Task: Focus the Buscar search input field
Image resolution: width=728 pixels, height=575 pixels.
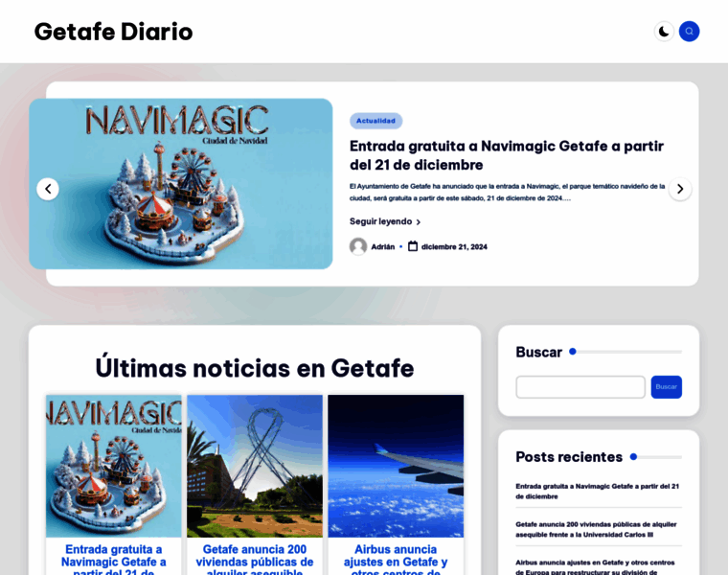Action: pos(580,387)
